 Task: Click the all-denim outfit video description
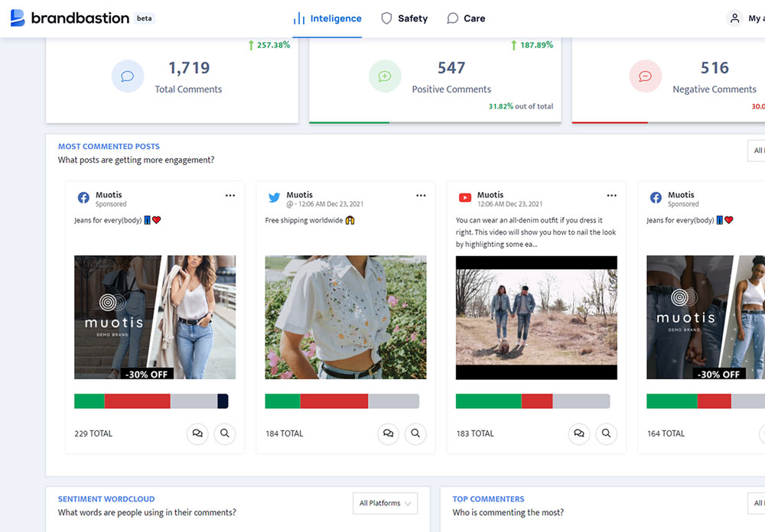coord(535,232)
